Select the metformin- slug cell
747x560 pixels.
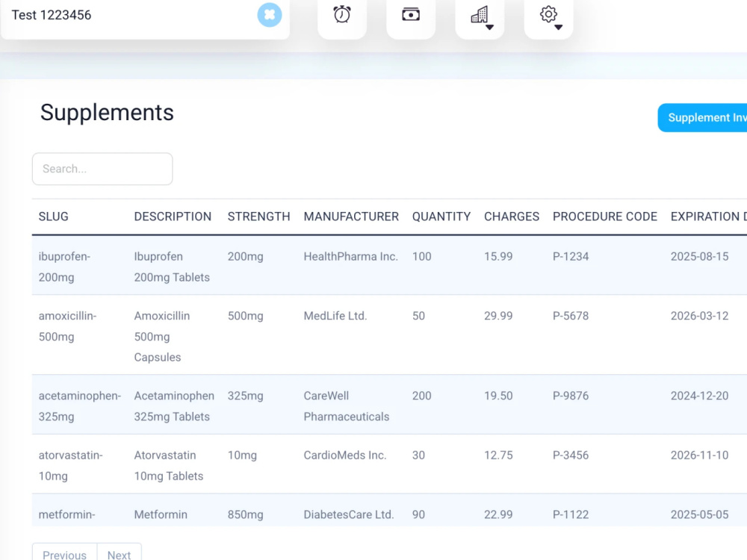66,514
